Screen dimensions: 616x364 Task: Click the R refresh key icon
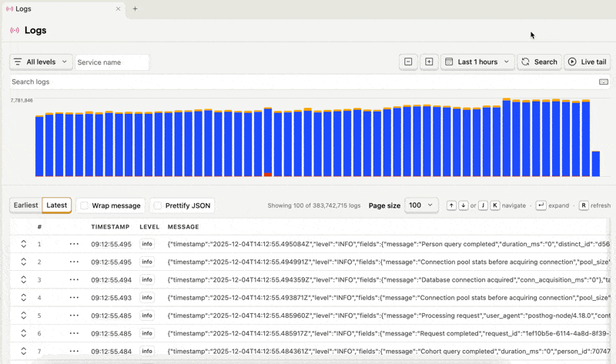click(x=584, y=205)
